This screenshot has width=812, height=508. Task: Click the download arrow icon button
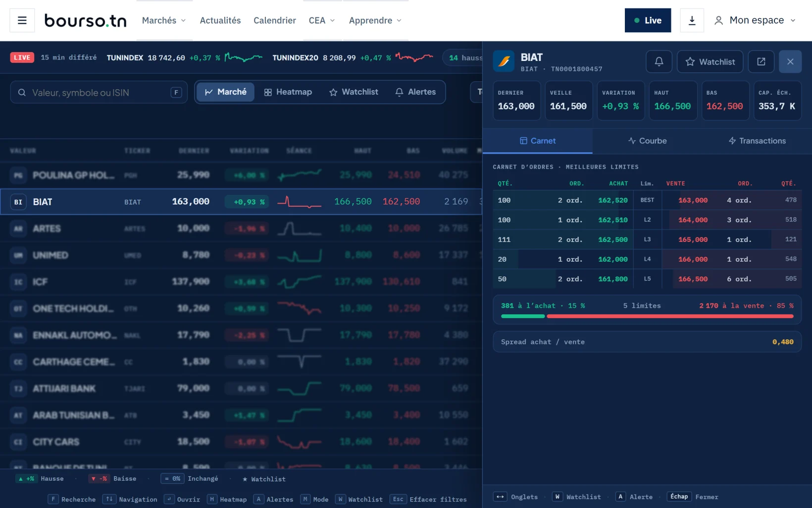(692, 20)
